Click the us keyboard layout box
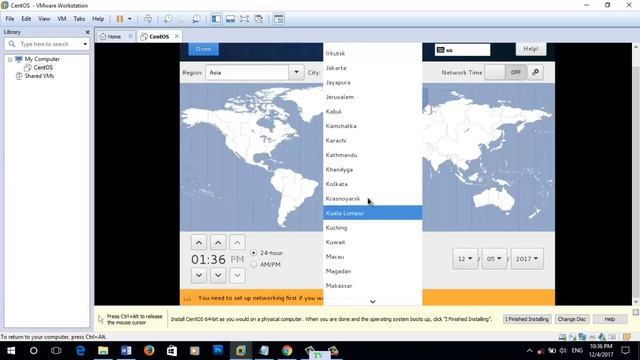Screen dimensions: 640x360 click(x=462, y=50)
